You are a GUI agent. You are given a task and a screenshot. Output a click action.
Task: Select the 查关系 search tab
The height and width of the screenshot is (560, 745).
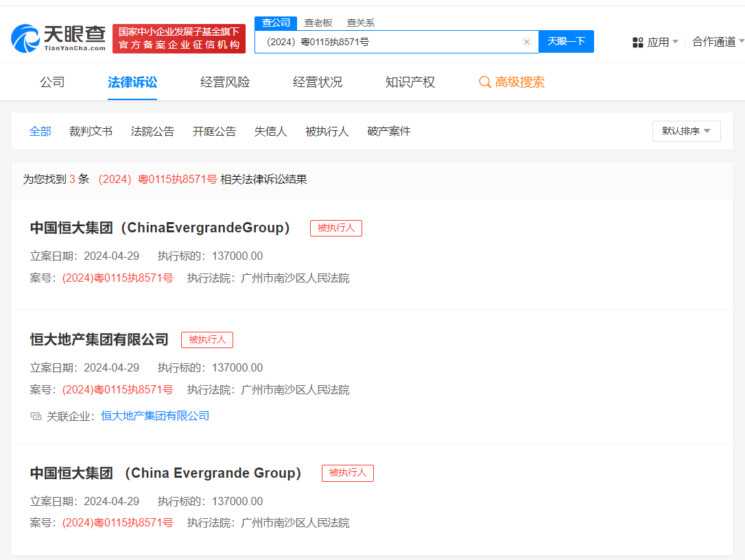[360, 23]
